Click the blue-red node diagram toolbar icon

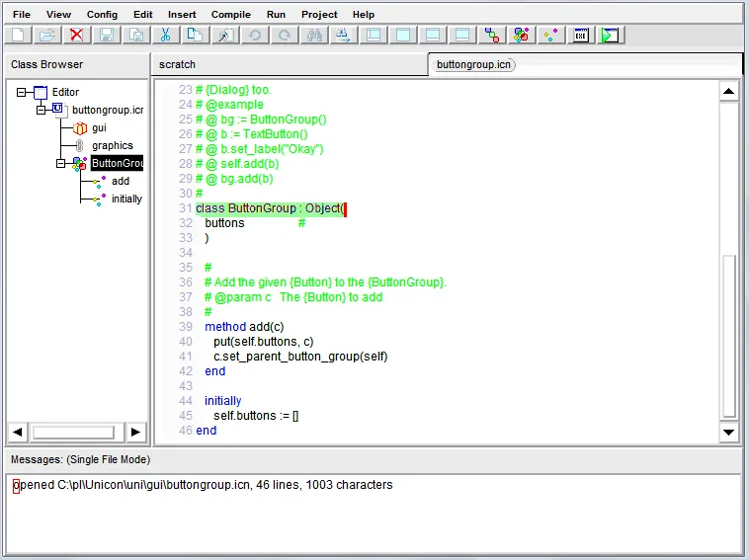(x=491, y=35)
